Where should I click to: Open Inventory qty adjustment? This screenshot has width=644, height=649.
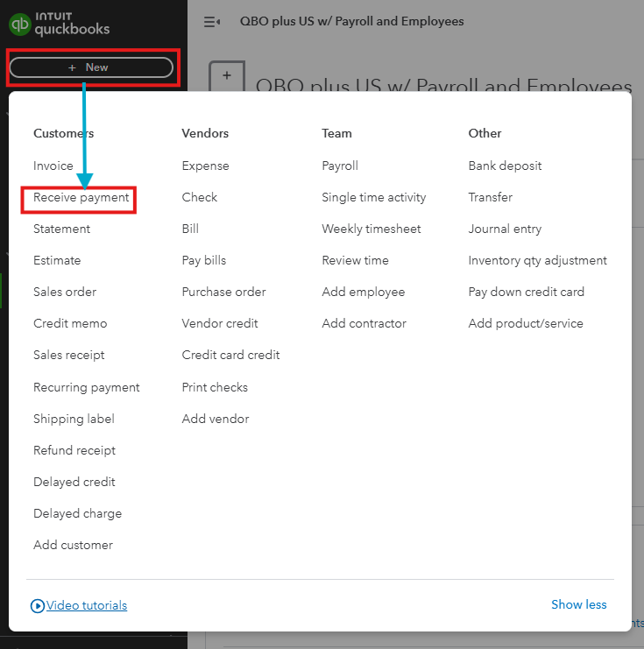pos(538,260)
